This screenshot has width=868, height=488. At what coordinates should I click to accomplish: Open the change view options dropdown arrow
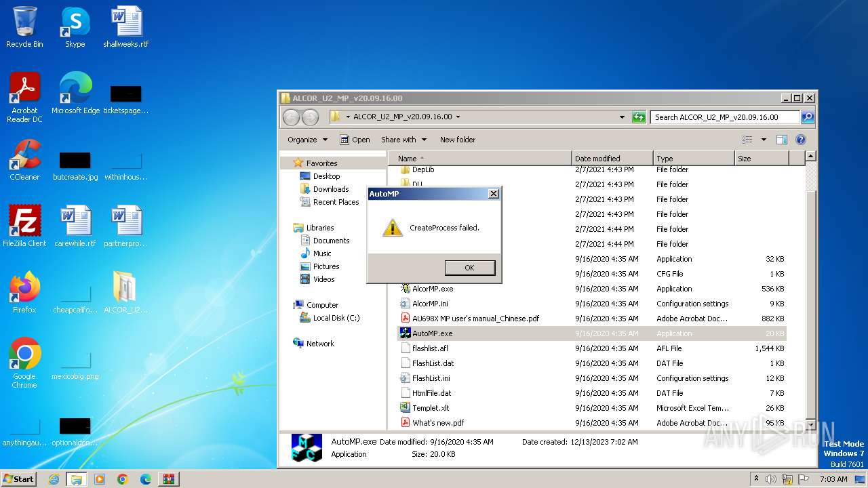coord(764,140)
